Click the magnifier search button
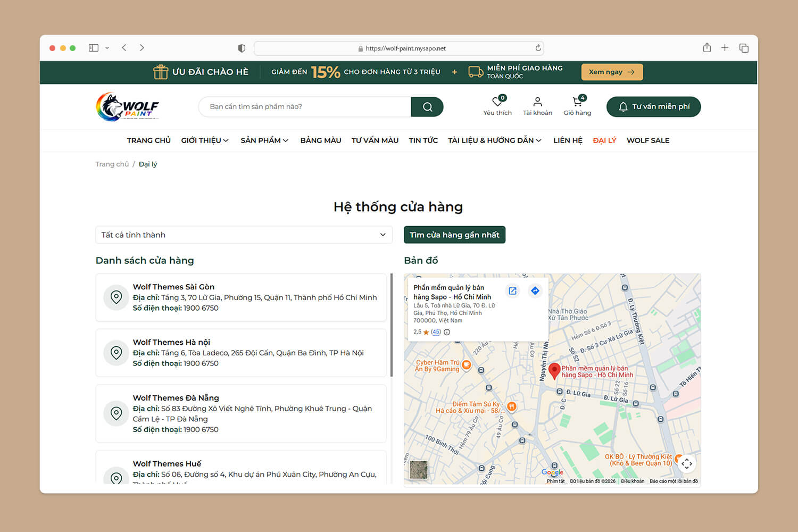Viewport: 798px width, 532px height. [427, 107]
